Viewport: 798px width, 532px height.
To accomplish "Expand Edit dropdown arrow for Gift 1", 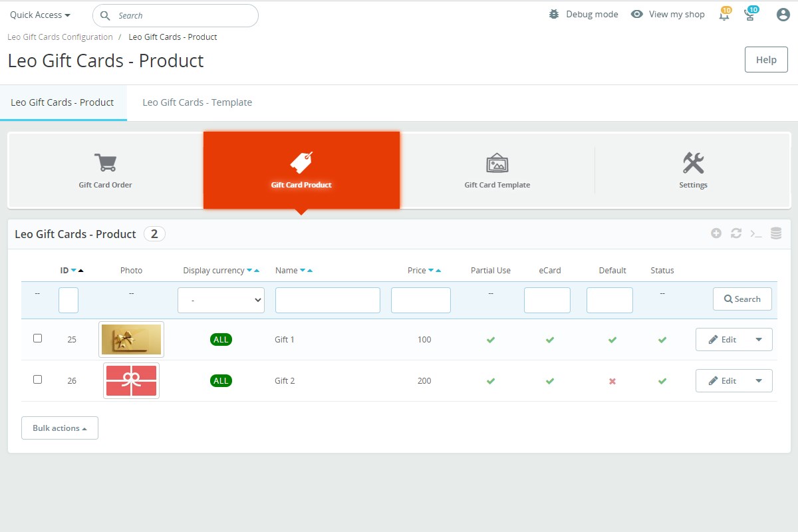I will [759, 339].
